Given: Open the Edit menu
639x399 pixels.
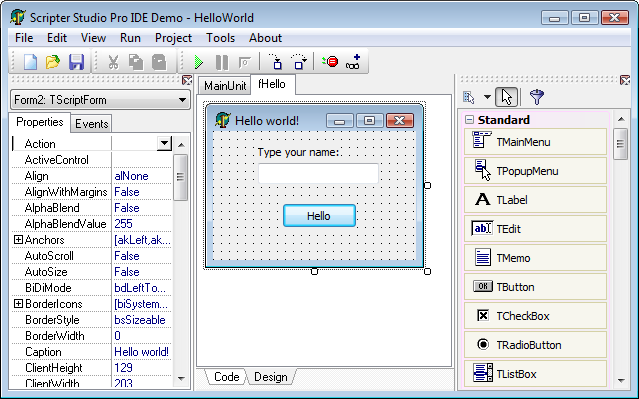Looking at the screenshot, I should pos(57,38).
